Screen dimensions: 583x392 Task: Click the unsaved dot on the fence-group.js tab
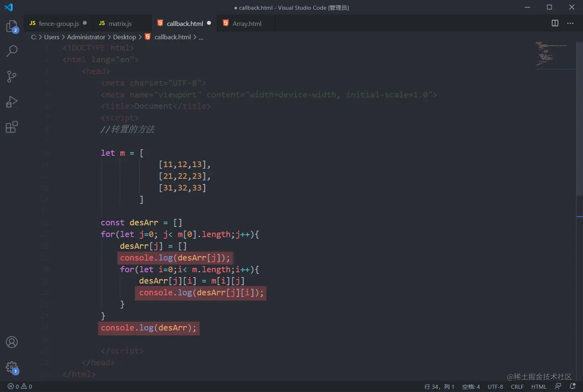tap(85, 23)
